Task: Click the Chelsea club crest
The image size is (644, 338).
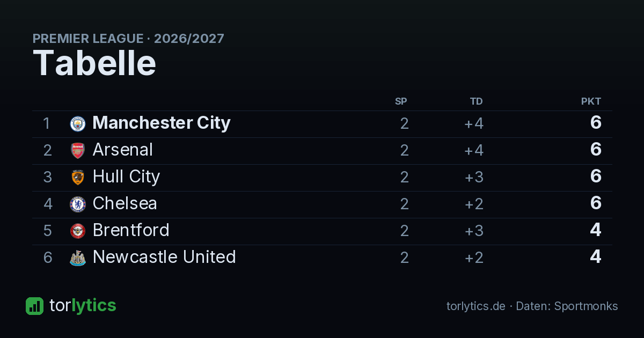Action: click(78, 204)
